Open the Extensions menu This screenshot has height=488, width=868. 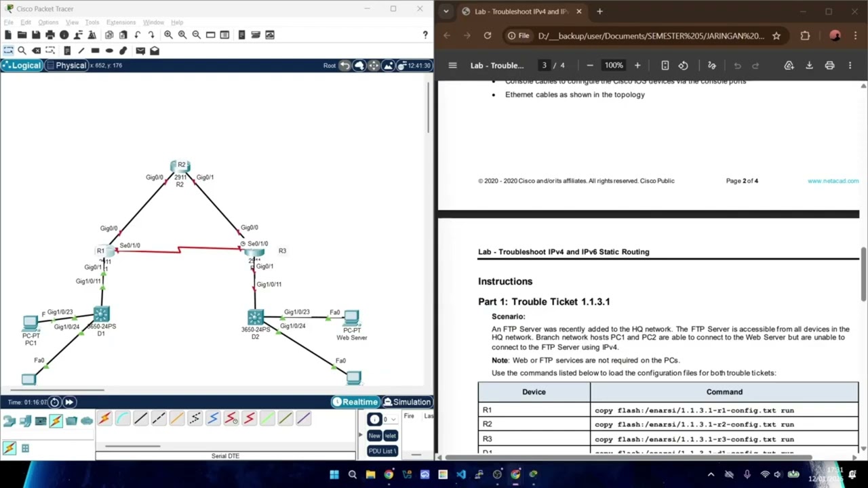click(121, 22)
